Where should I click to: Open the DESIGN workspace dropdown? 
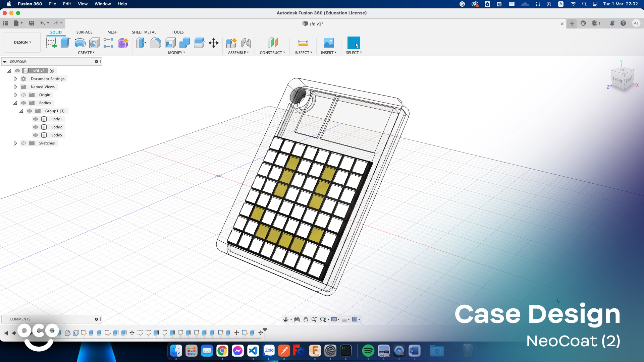point(22,42)
